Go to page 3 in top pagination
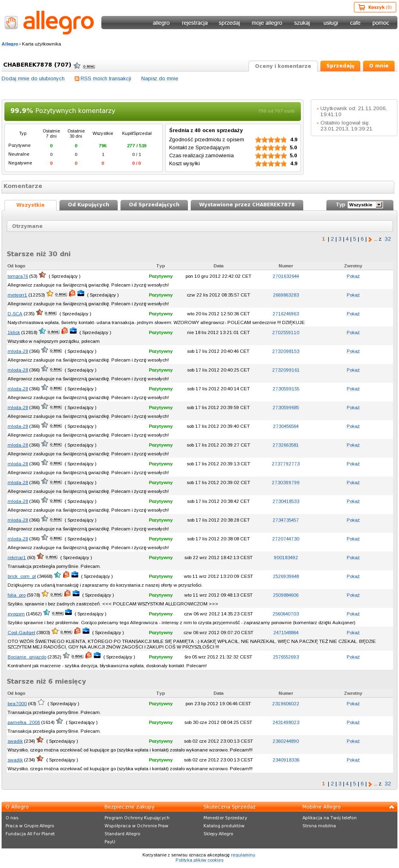This screenshot has height=868, width=399. pyautogui.click(x=340, y=239)
